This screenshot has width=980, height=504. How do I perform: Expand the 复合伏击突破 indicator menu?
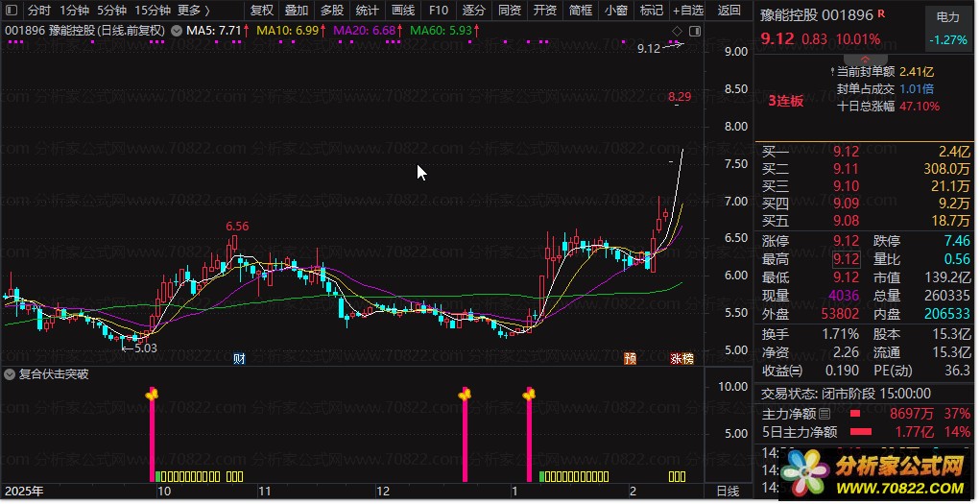[x=10, y=374]
